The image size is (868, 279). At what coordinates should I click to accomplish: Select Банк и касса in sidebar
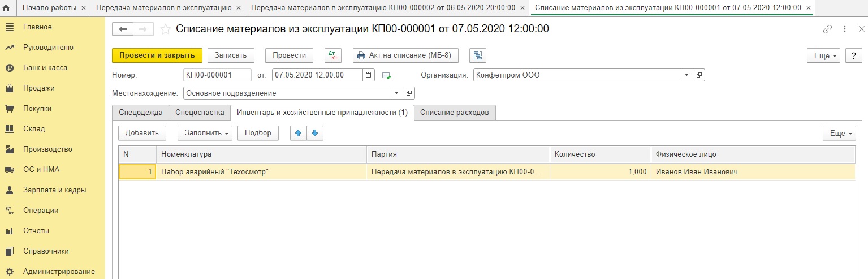(x=45, y=68)
